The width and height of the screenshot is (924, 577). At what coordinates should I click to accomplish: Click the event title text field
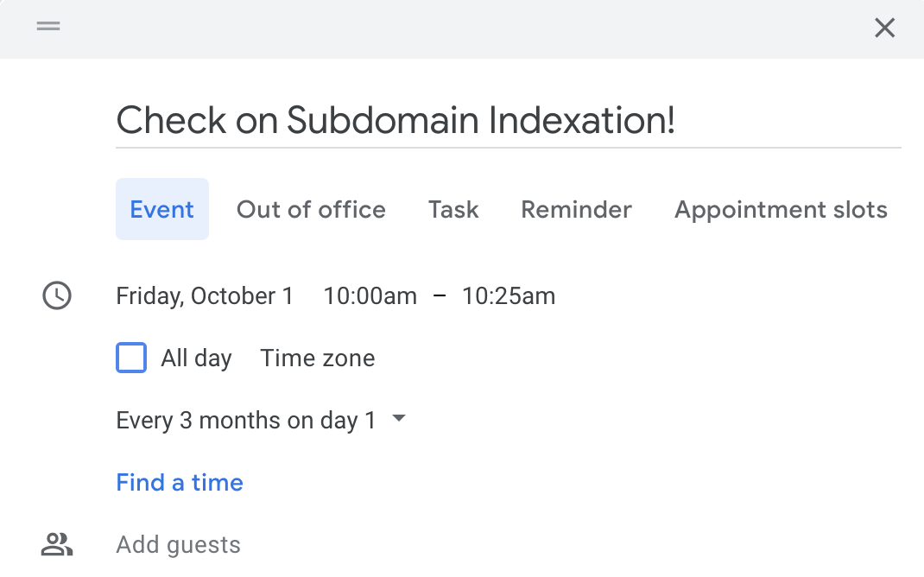(508, 121)
